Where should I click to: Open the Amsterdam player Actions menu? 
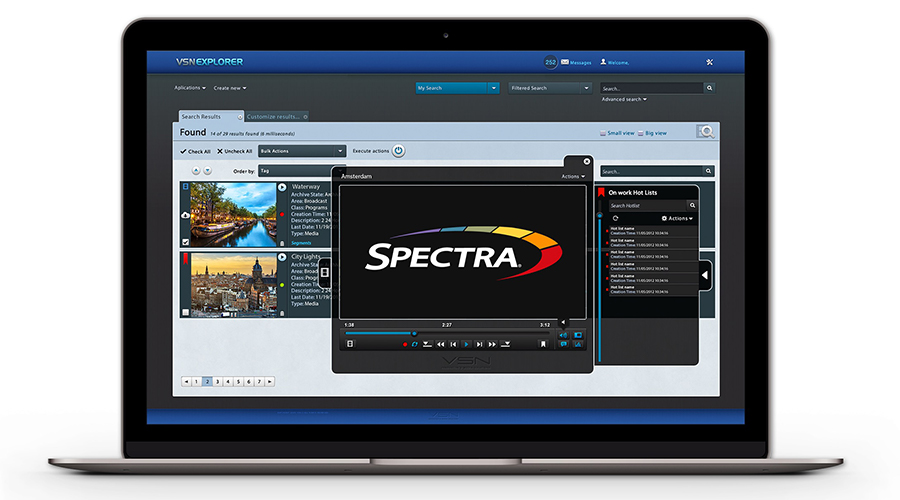point(573,177)
